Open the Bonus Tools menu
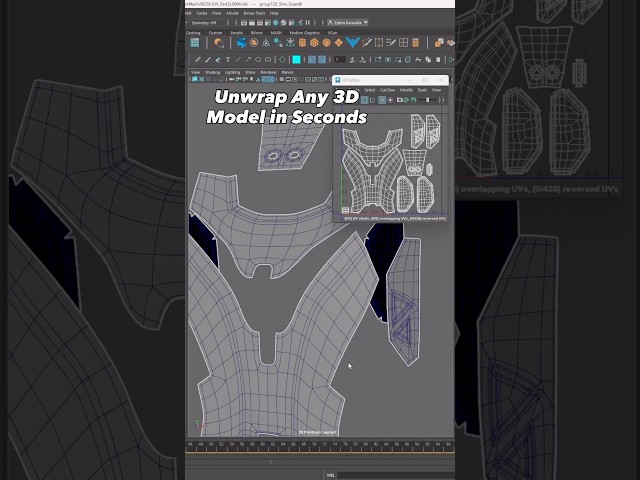Screen dimensions: 640x480 pyautogui.click(x=254, y=13)
